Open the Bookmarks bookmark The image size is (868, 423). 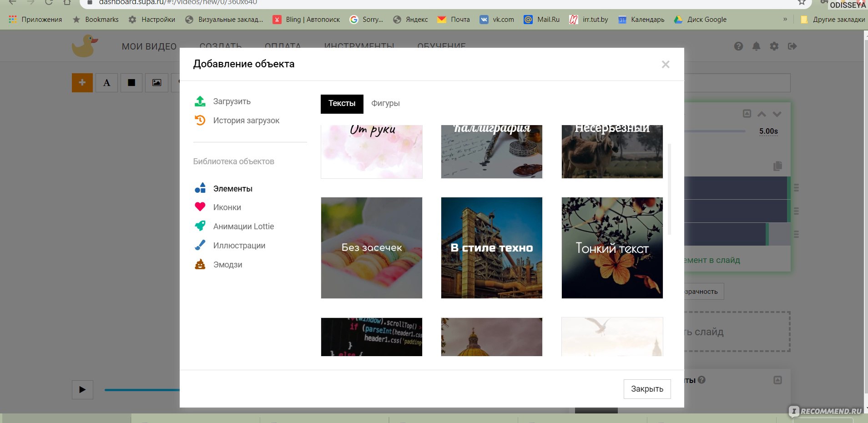pos(96,19)
